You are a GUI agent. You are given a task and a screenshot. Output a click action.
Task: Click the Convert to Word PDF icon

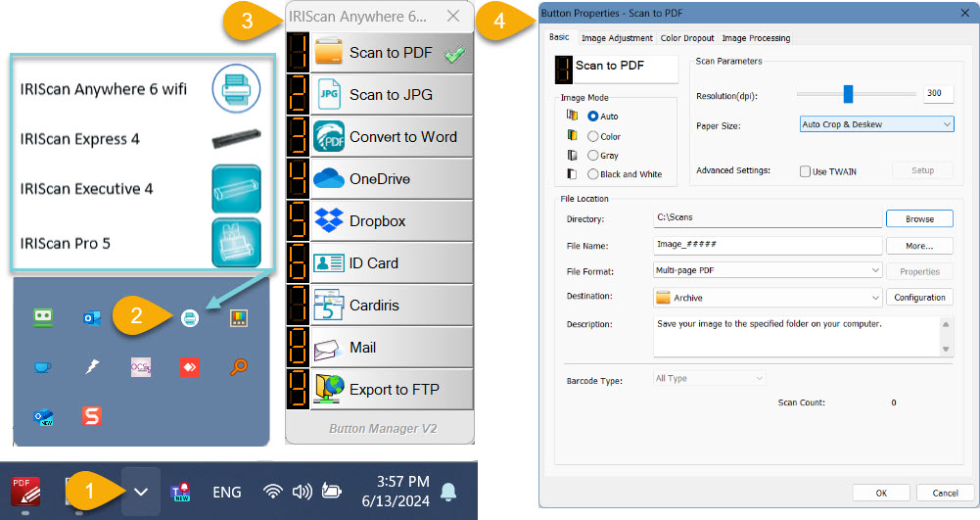click(329, 137)
